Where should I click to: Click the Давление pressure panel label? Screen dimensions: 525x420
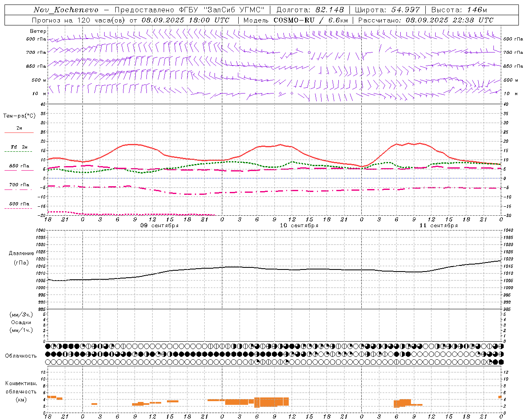click(x=21, y=253)
